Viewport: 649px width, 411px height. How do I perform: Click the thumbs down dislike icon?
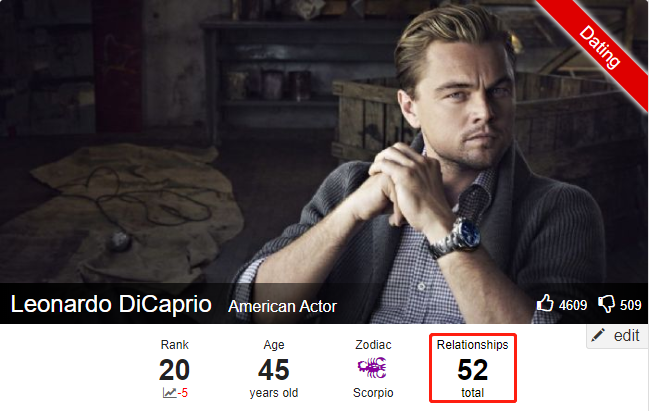coord(606,304)
